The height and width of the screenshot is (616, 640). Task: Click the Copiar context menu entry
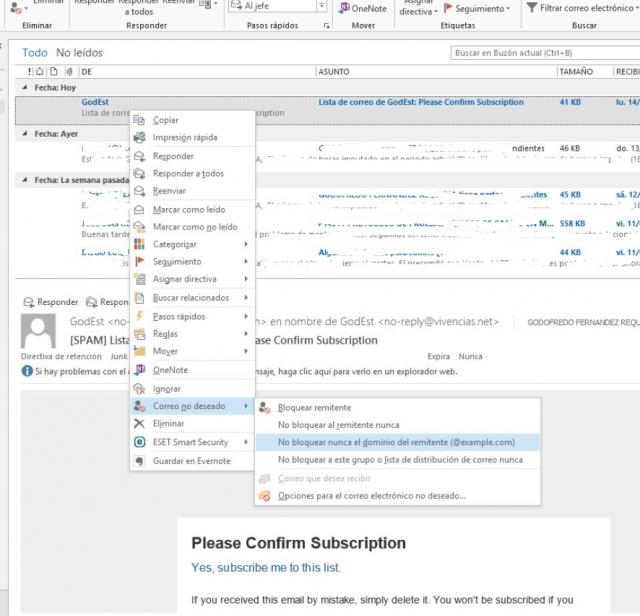coord(192,120)
